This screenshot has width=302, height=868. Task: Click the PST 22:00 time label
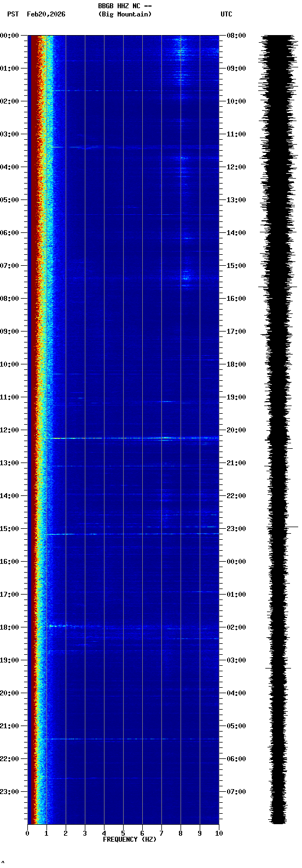point(10,759)
